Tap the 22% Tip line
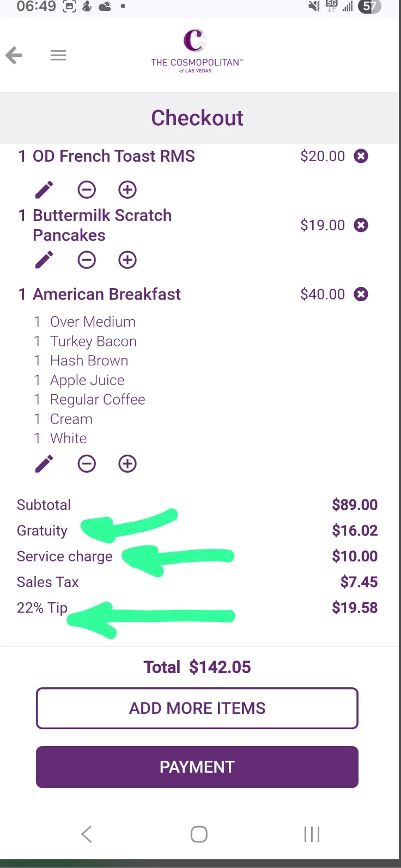The width and height of the screenshot is (401, 868). (42, 608)
